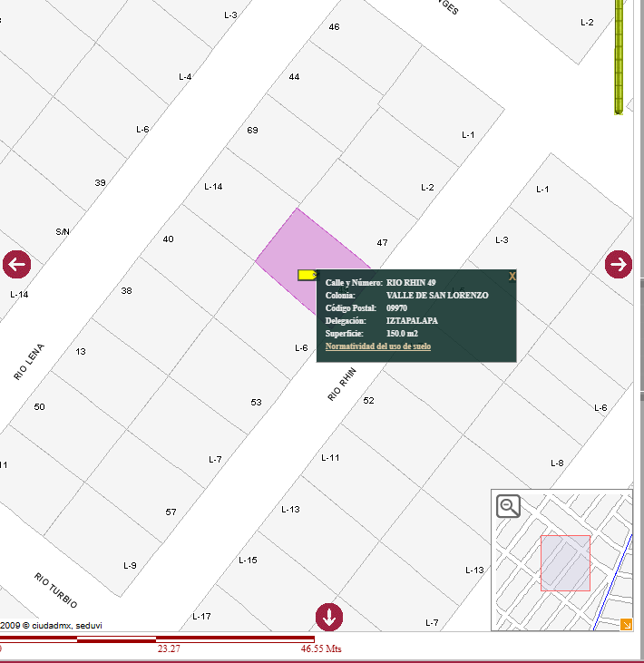Select parcel labeled L-9

(131, 566)
